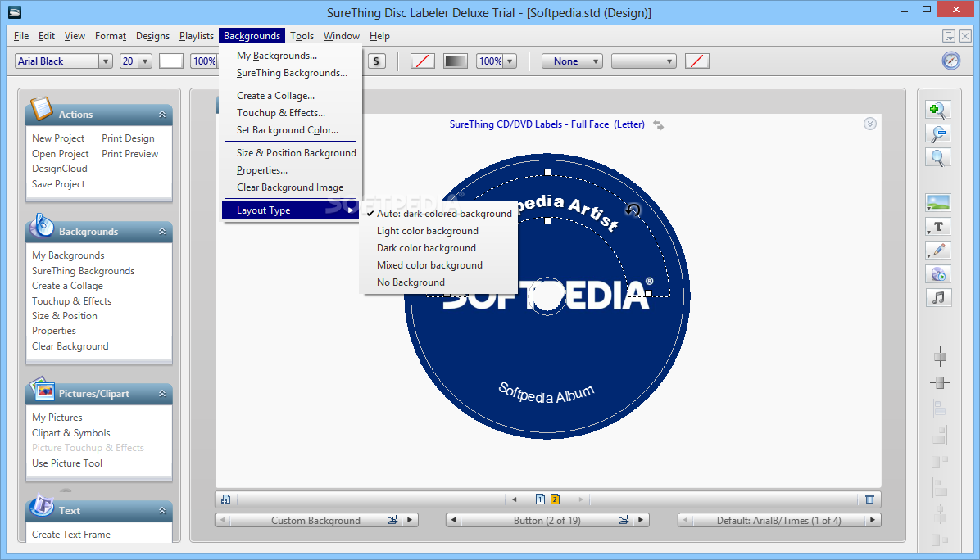The height and width of the screenshot is (560, 980).
Task: Click New Project in Actions panel
Action: pyautogui.click(x=58, y=138)
